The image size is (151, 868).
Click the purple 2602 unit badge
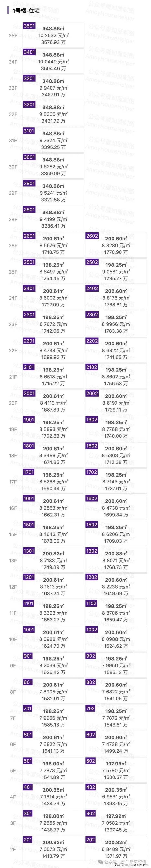pyautogui.click(x=92, y=236)
